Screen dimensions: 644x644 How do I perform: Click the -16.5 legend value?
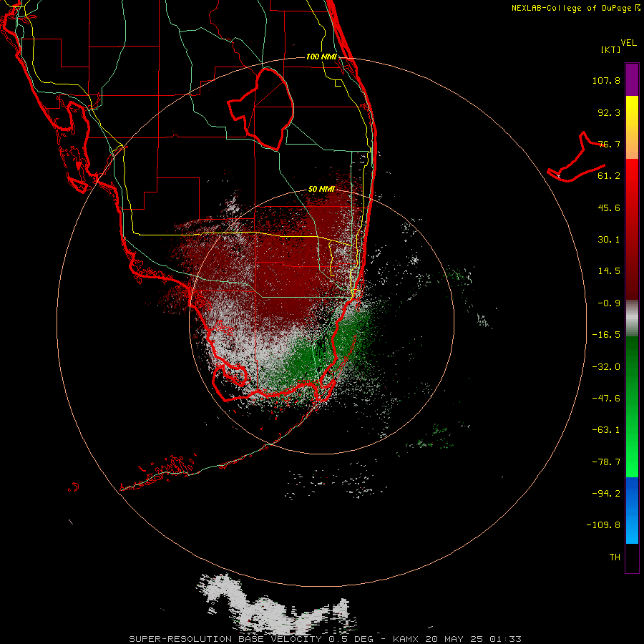[x=606, y=335]
